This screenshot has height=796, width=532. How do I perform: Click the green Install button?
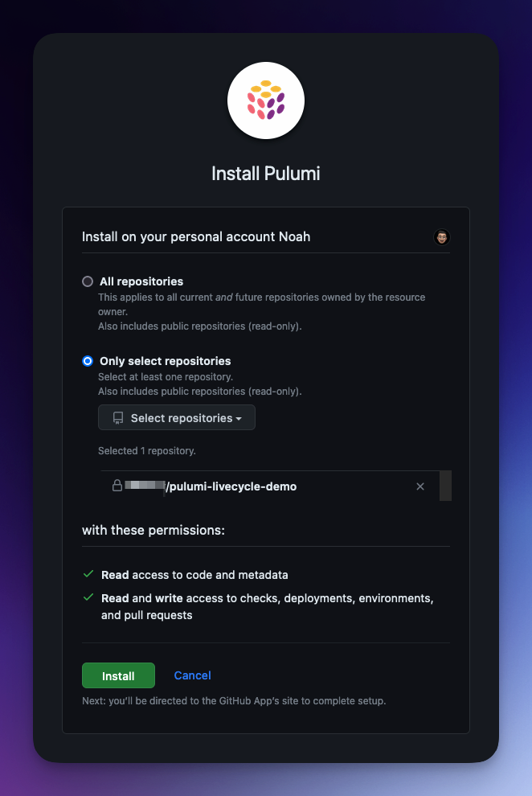point(118,675)
